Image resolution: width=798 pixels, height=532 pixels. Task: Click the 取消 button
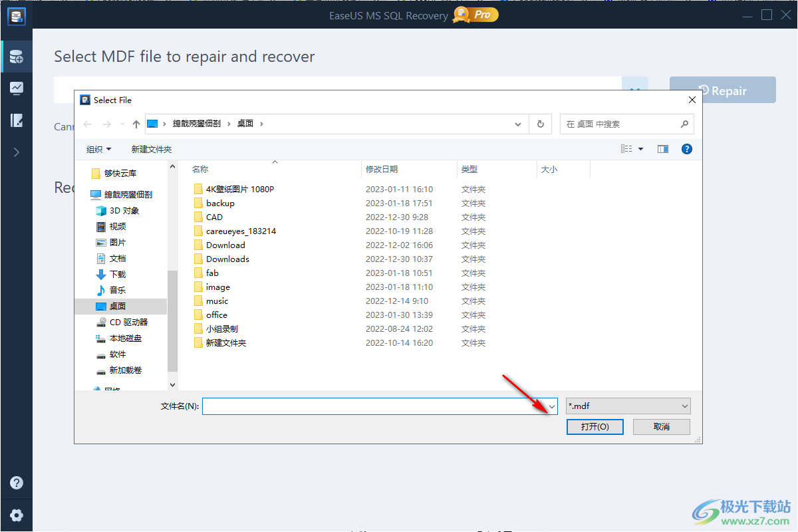point(662,427)
